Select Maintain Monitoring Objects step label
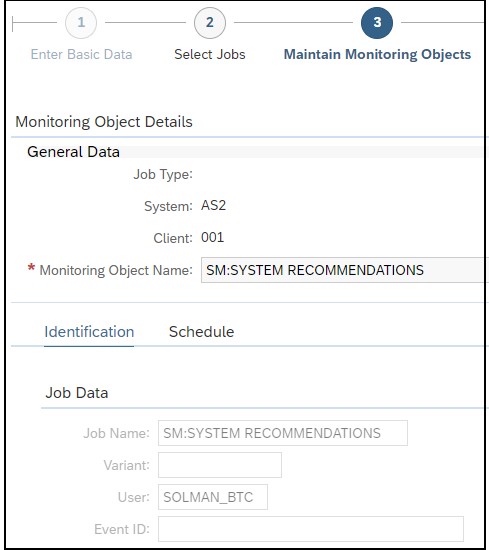 [x=377, y=54]
